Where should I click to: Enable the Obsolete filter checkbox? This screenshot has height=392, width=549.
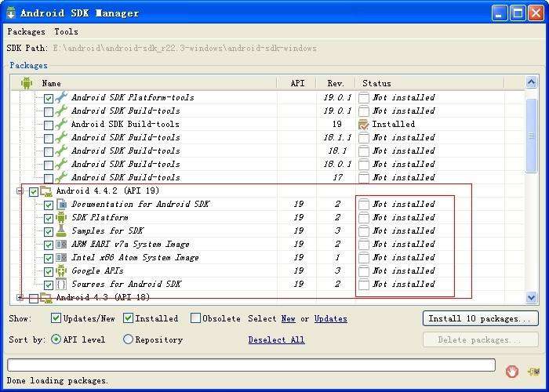196,318
